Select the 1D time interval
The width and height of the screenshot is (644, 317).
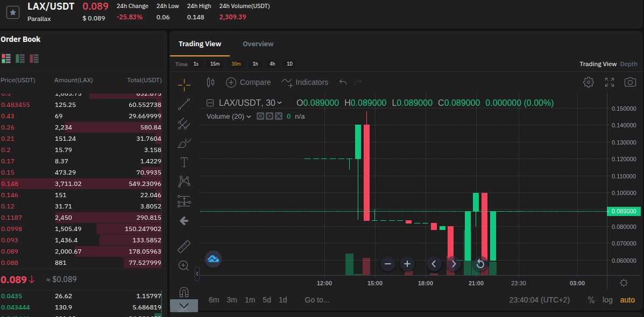(x=289, y=64)
